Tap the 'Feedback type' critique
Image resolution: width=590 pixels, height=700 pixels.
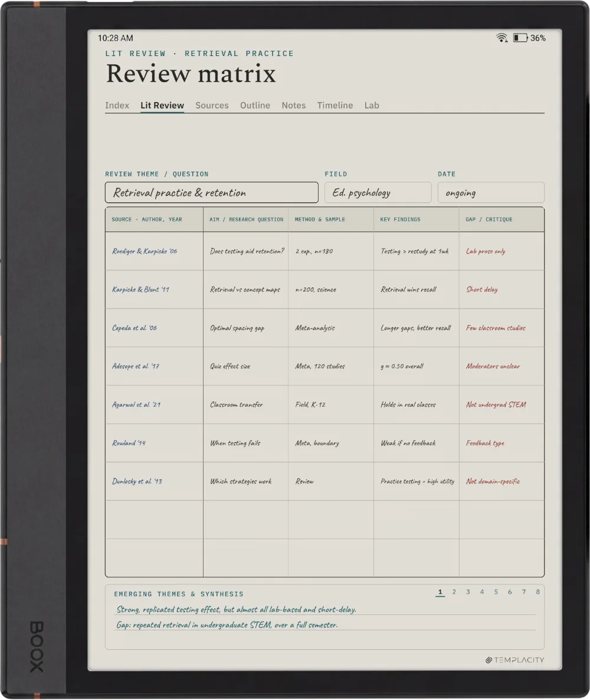click(501, 443)
